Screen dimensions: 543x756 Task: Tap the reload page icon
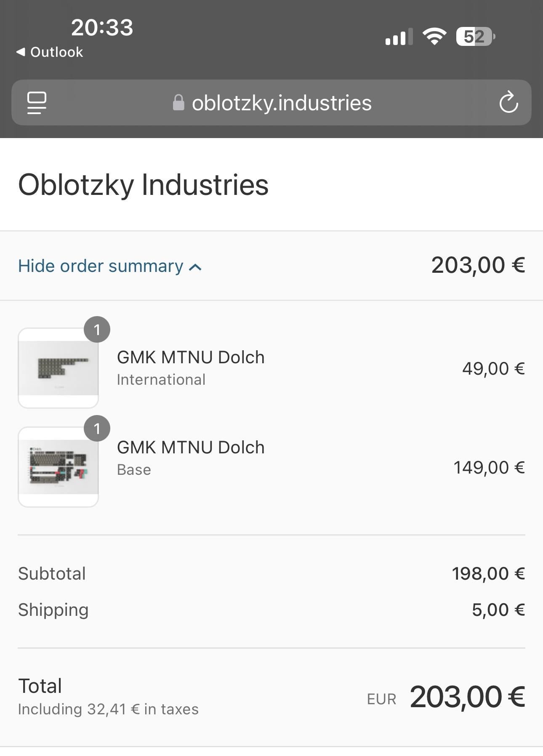(x=508, y=102)
